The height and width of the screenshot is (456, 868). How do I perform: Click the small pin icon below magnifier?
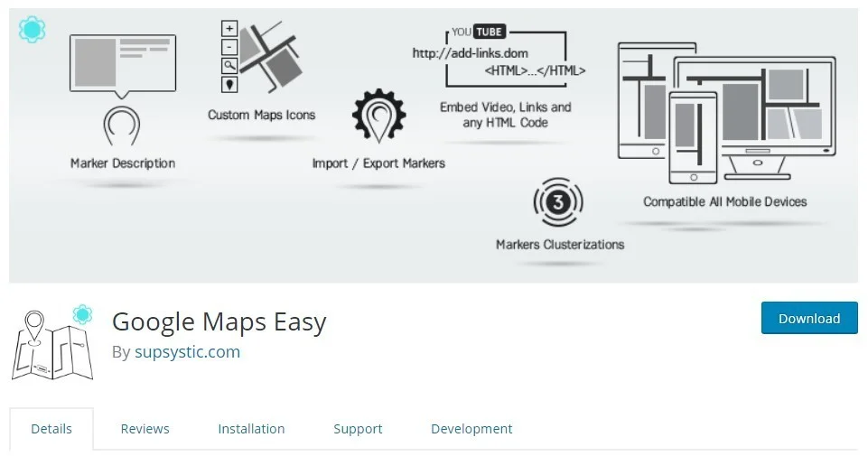[x=229, y=84]
